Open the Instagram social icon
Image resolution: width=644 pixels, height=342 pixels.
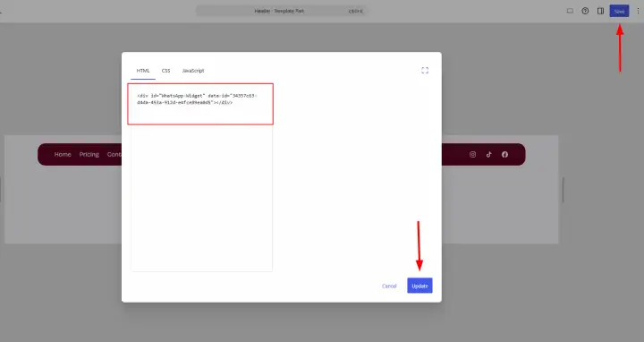tap(473, 155)
